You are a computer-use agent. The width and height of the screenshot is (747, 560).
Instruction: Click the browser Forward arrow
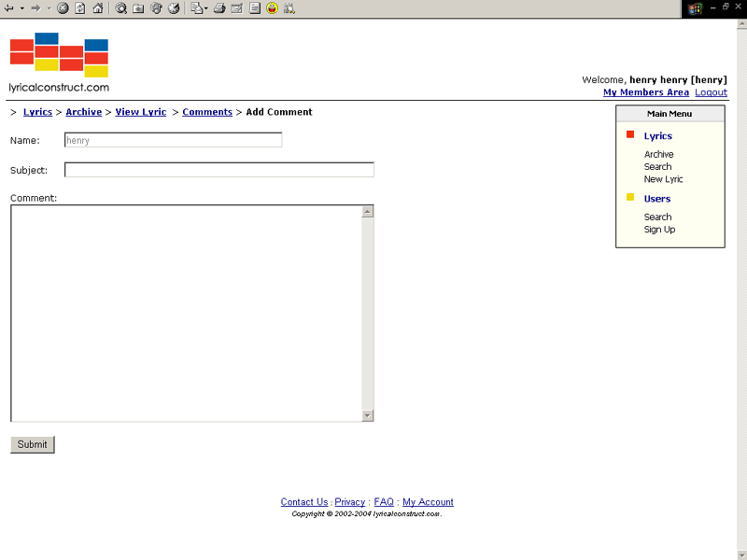point(35,8)
